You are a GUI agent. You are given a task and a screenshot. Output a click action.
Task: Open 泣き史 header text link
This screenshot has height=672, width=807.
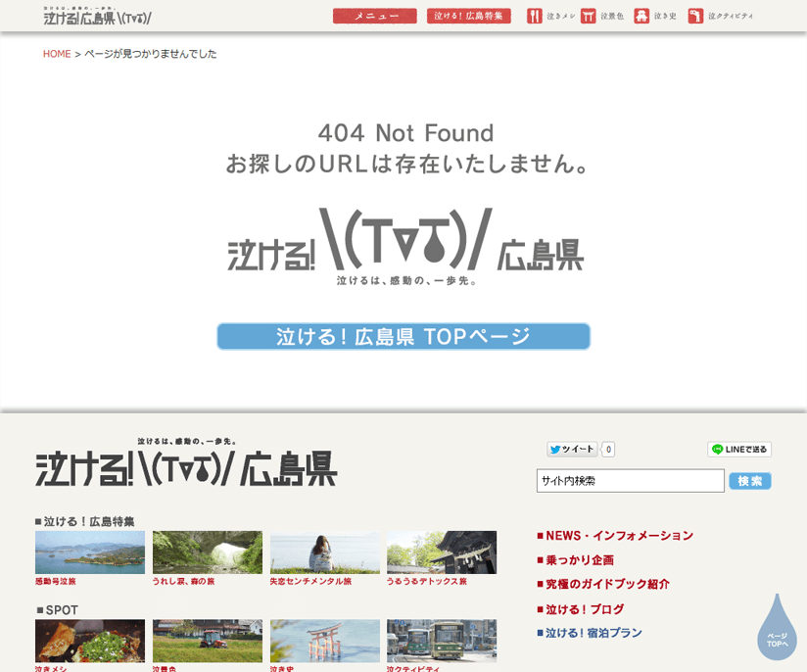(x=665, y=17)
